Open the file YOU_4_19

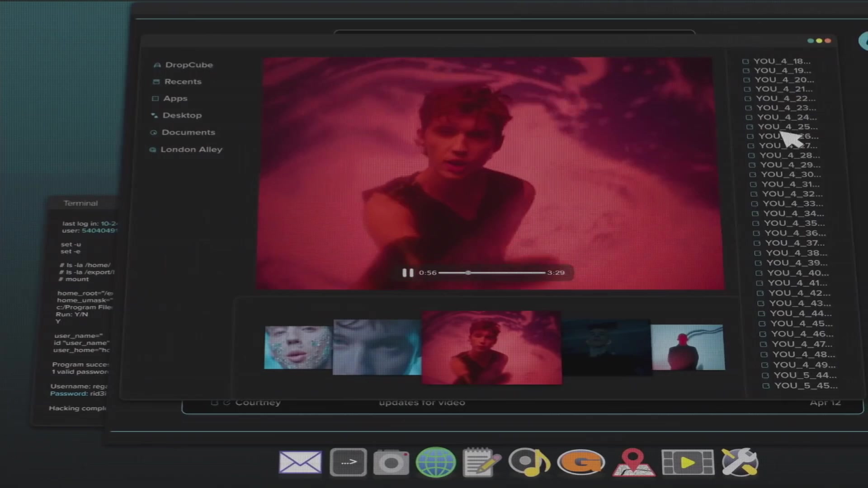pyautogui.click(x=783, y=70)
